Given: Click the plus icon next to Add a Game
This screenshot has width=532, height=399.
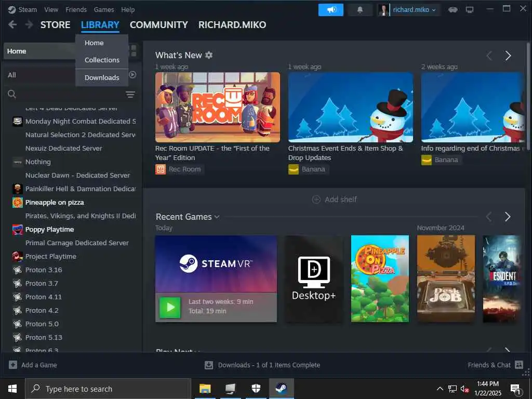Looking at the screenshot, I should pyautogui.click(x=13, y=365).
